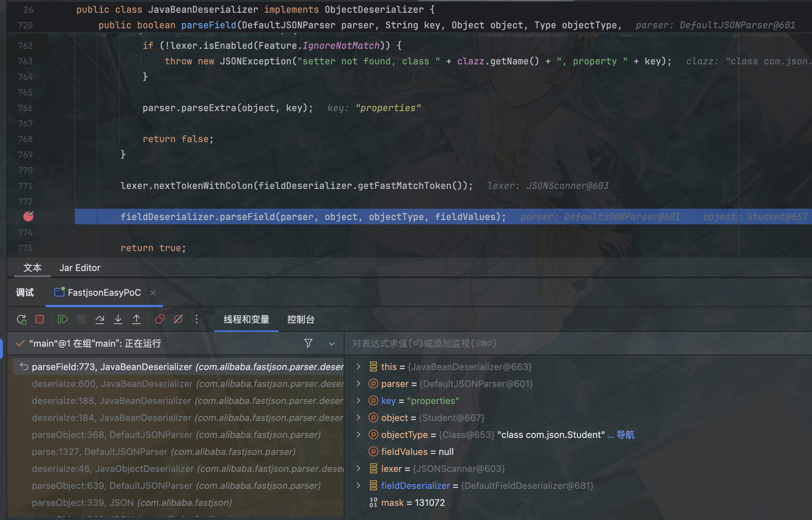Image resolution: width=812 pixels, height=520 pixels.
Task: Resume program execution
Action: 63,319
